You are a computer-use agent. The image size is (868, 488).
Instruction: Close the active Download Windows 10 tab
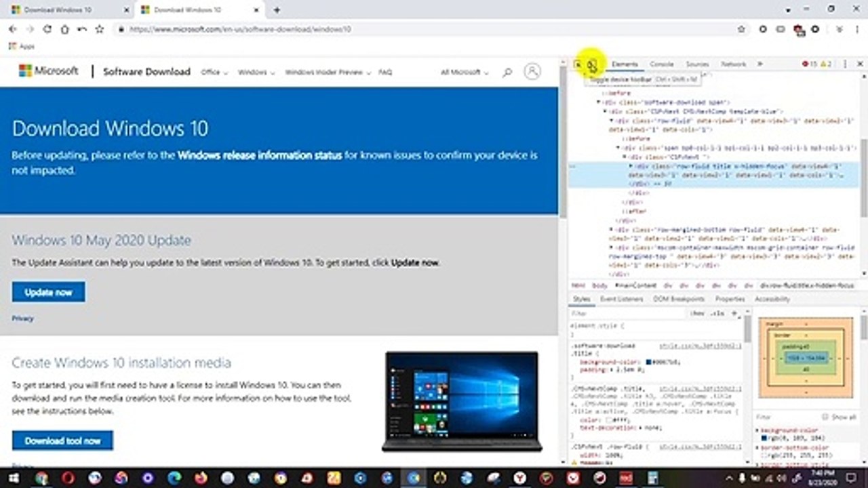256,10
